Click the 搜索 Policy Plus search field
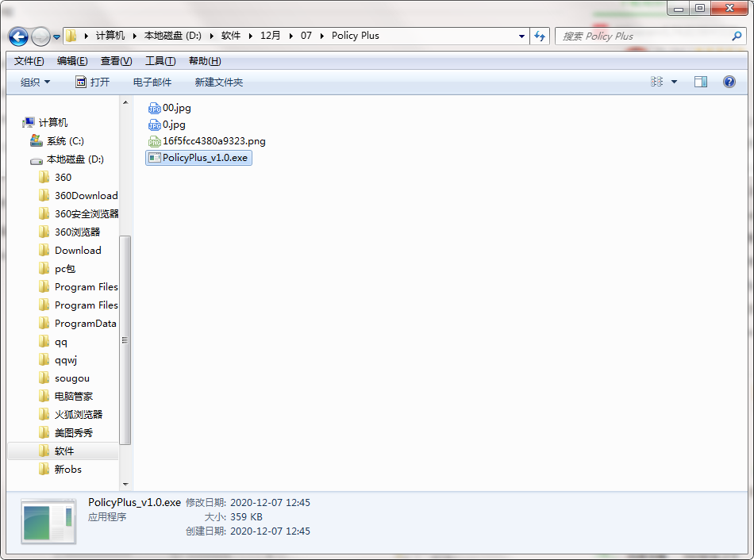The height and width of the screenshot is (560, 754). coord(644,36)
